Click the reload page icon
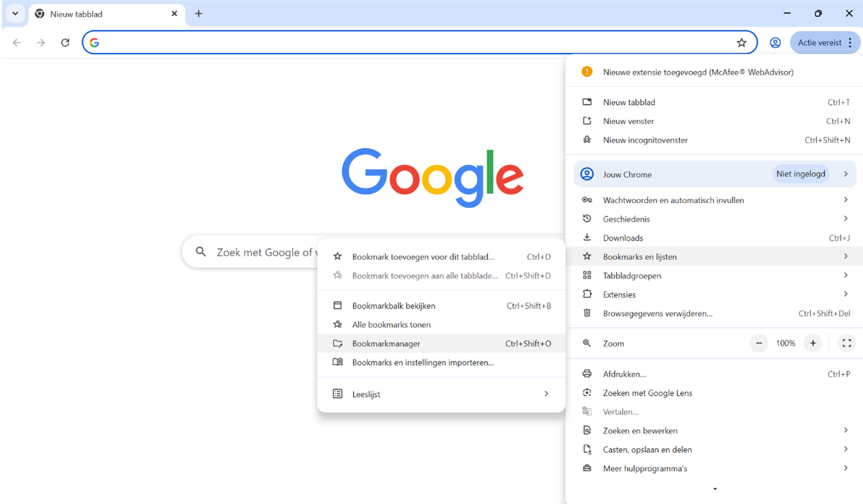Screen dimensions: 863x504 65,42
